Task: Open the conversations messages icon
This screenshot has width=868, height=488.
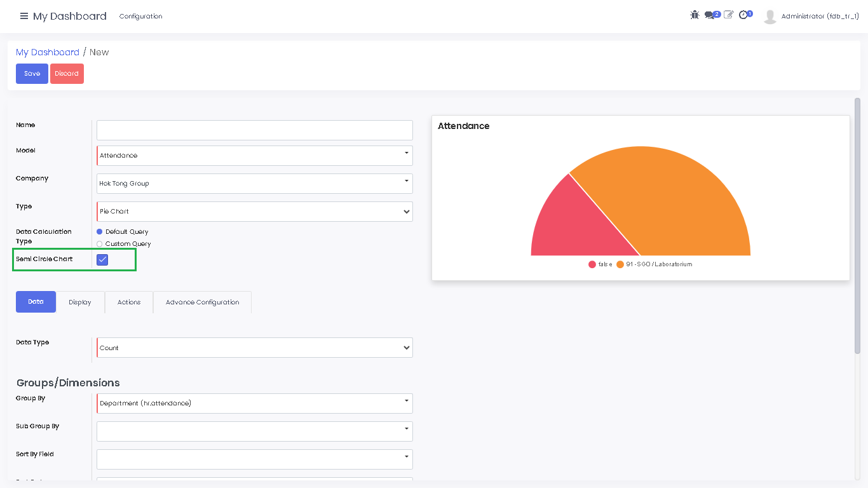Action: click(x=710, y=15)
